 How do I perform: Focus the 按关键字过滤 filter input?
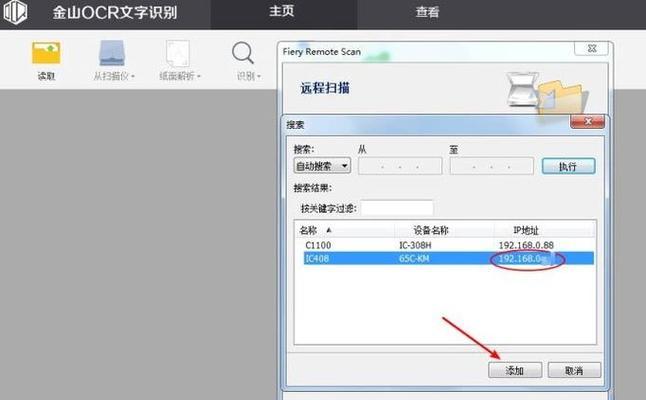[397, 208]
